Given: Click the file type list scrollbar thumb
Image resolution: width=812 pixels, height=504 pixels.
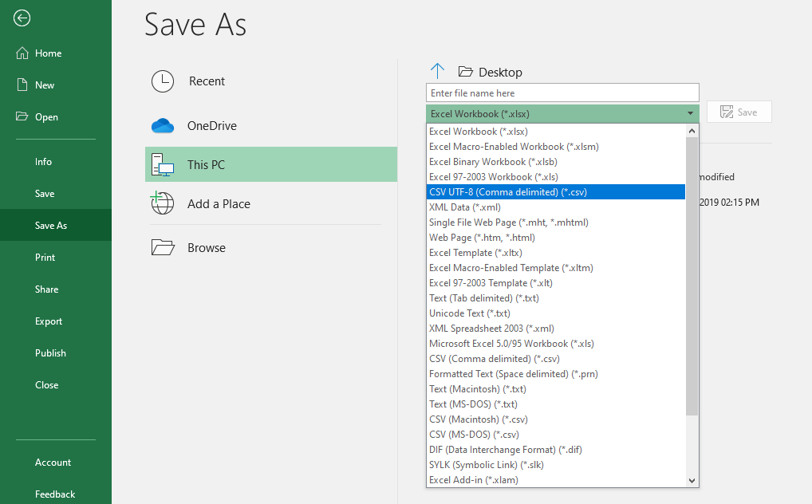Looking at the screenshot, I should pyautogui.click(x=692, y=276).
